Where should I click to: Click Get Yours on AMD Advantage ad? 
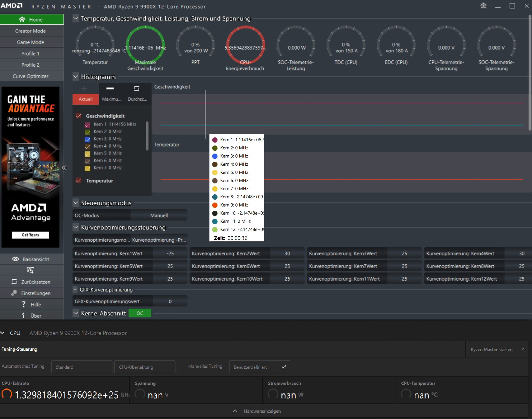pos(30,235)
